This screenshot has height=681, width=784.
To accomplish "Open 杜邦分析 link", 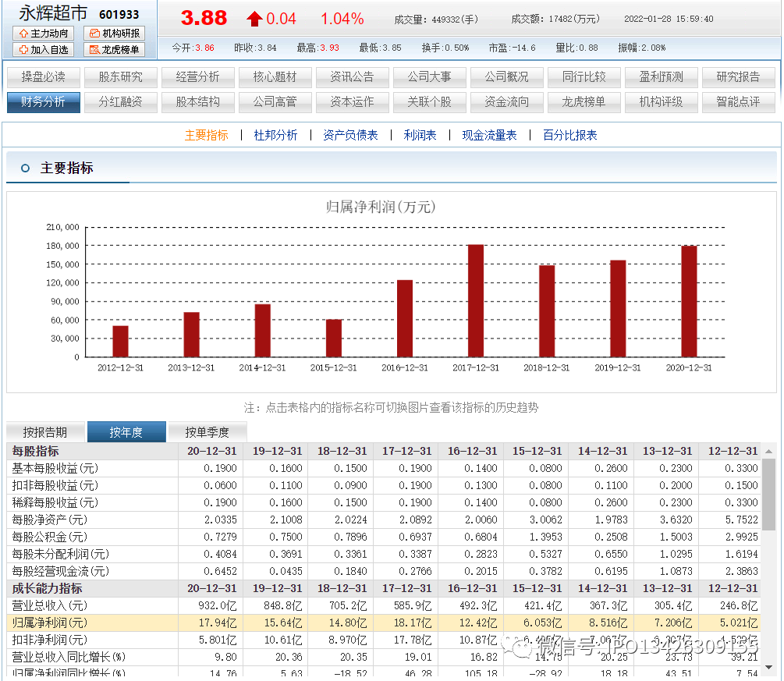I will (275, 135).
